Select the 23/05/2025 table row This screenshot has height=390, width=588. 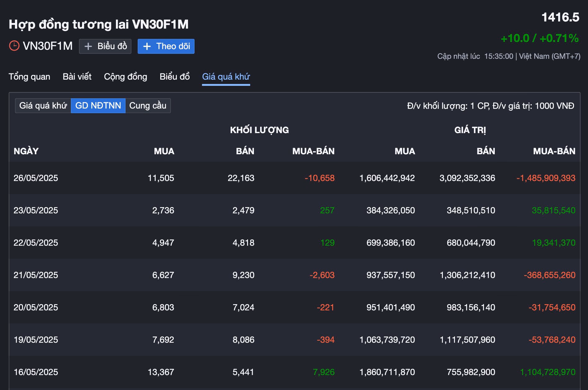pyautogui.click(x=36, y=210)
